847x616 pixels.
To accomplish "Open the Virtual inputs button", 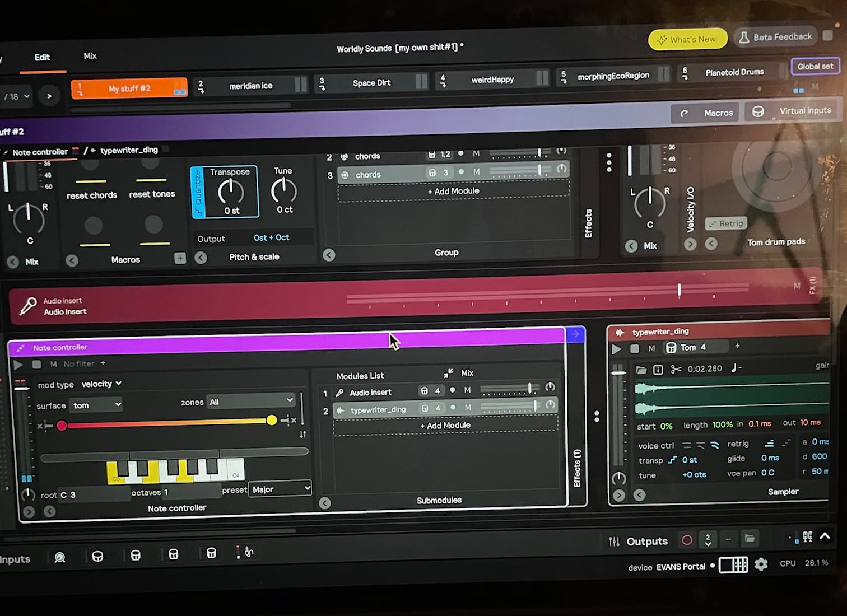I will 792,111.
